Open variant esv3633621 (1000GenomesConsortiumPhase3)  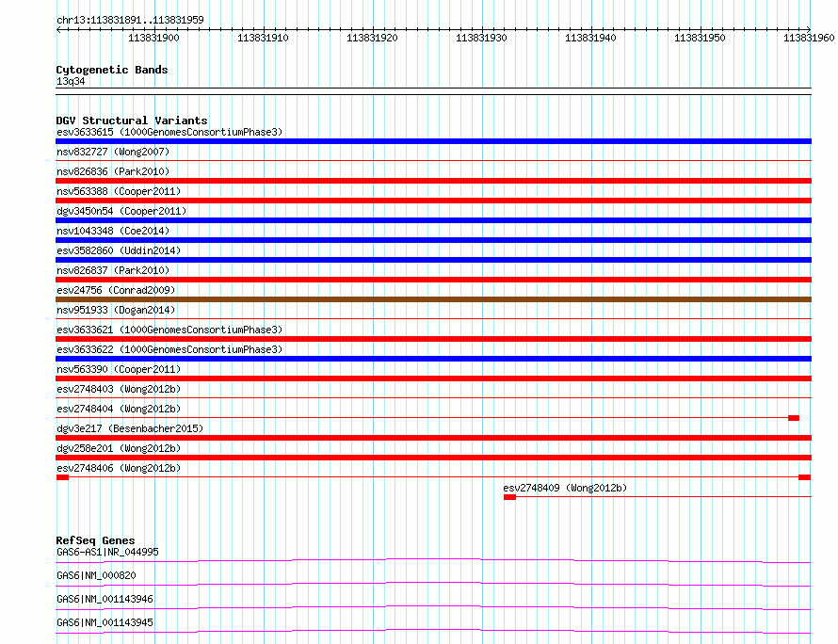point(169,330)
